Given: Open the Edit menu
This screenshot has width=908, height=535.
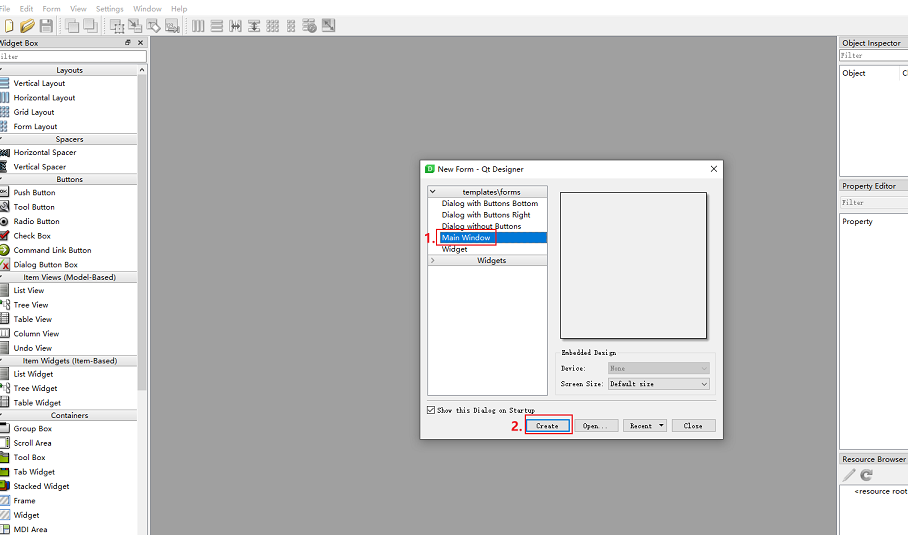Looking at the screenshot, I should pyautogui.click(x=26, y=9).
